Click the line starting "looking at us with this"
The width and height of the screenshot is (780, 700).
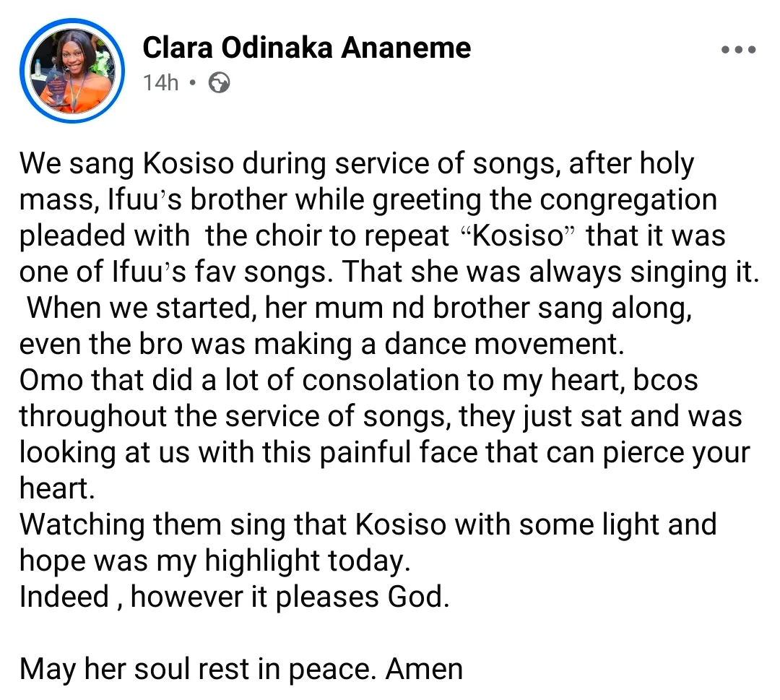(384, 453)
